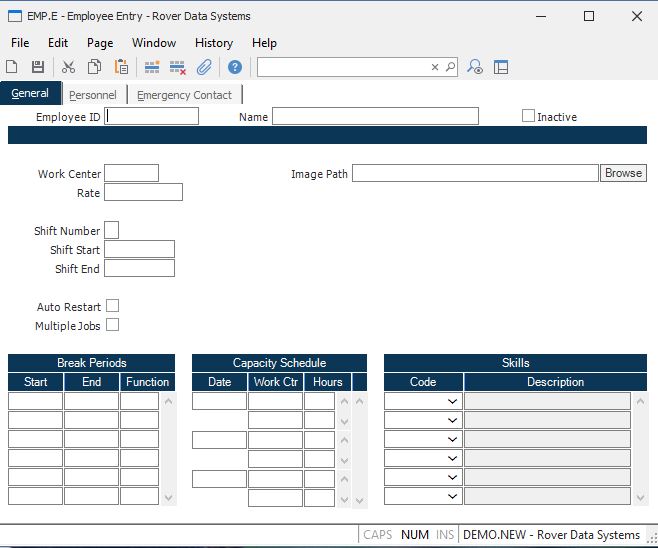The image size is (658, 548).
Task: Click the Browse button for Image Path
Action: [623, 173]
